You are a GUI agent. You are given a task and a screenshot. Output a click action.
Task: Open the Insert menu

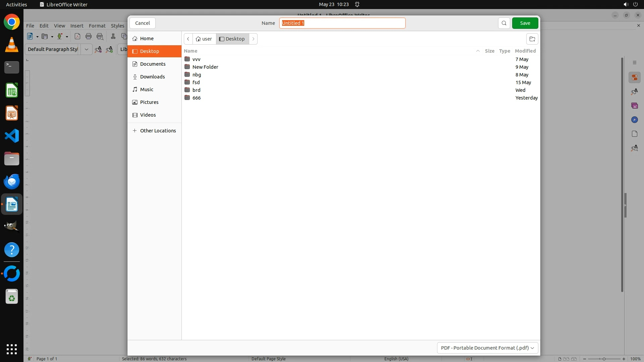point(76,26)
